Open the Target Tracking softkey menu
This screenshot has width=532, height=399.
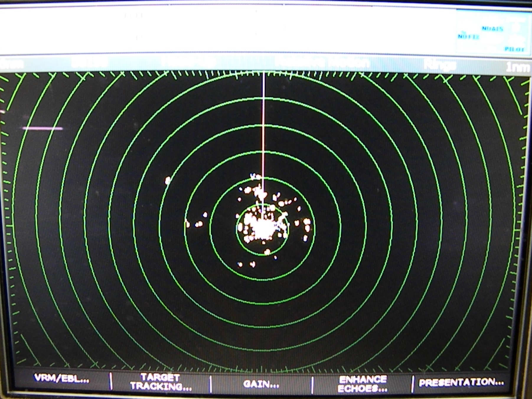pos(161,382)
